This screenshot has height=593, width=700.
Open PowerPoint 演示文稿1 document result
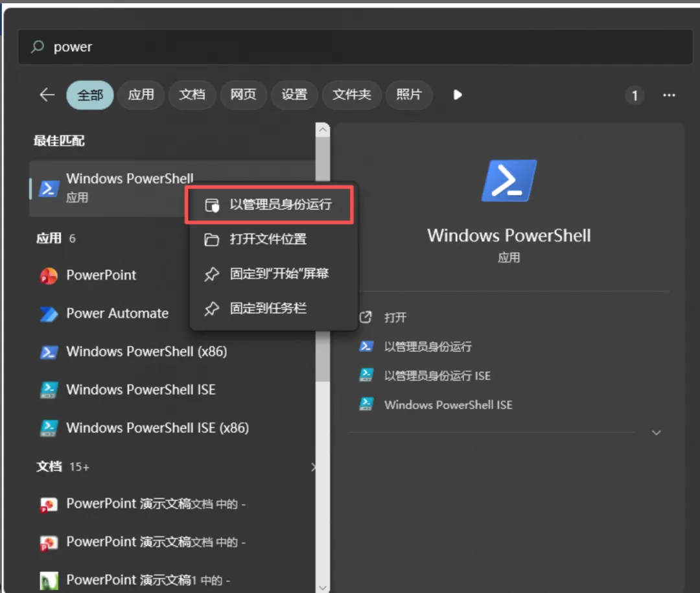148,580
